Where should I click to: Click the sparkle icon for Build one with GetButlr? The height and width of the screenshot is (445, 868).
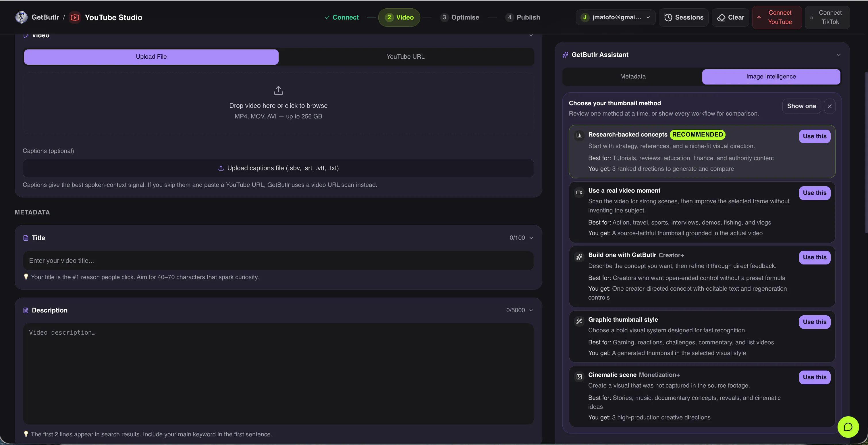point(579,257)
